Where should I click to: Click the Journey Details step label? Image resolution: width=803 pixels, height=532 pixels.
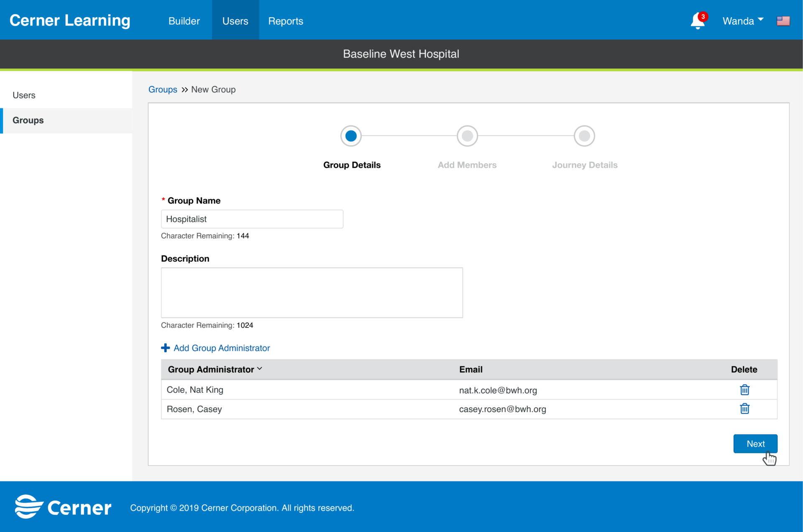pyautogui.click(x=585, y=165)
